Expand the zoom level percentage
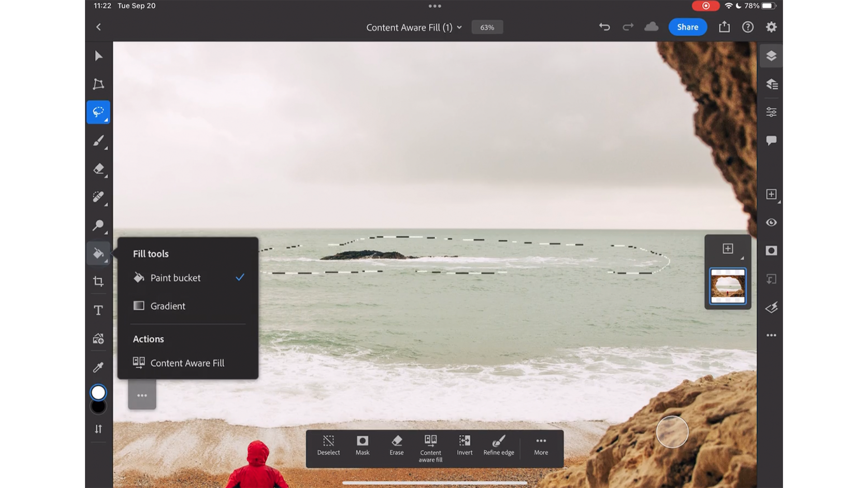 point(487,27)
